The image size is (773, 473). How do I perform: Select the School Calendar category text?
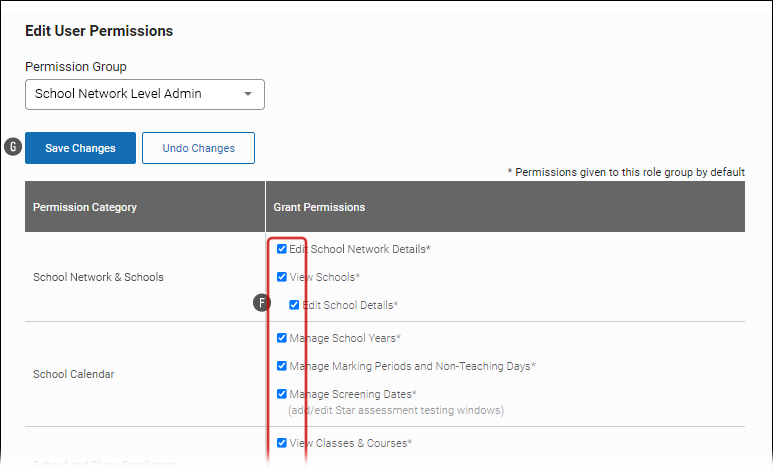point(73,374)
